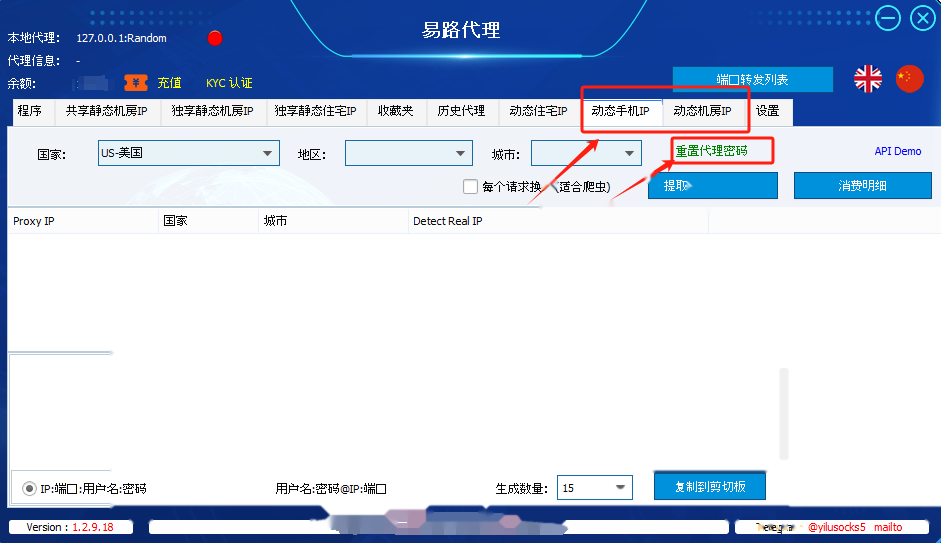Enable the 每个请求换 checkbox
Screen dimensions: 941x543
(470, 187)
